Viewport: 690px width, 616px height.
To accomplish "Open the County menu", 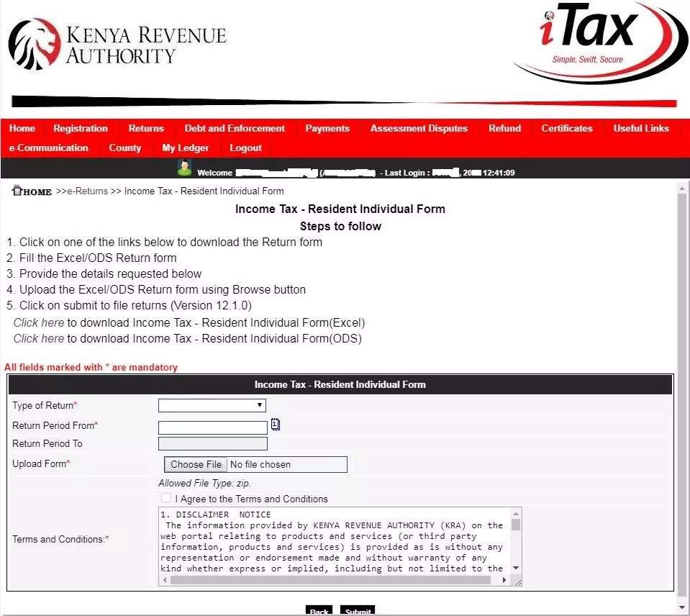I will [x=125, y=148].
